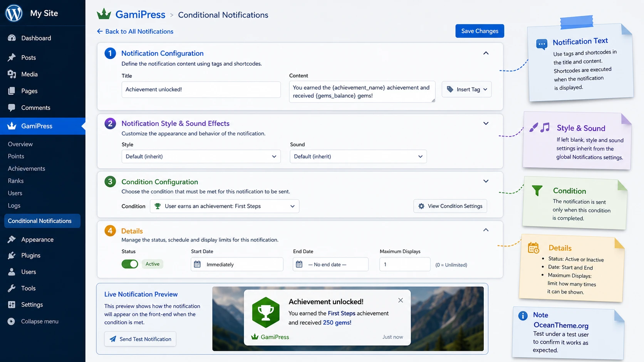Toggle the Active status switch

[x=130, y=264]
